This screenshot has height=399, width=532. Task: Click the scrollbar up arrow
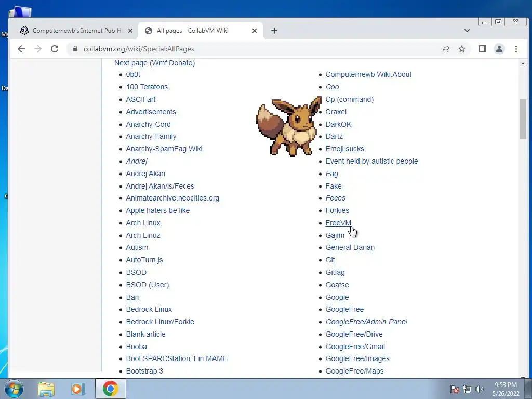523,63
